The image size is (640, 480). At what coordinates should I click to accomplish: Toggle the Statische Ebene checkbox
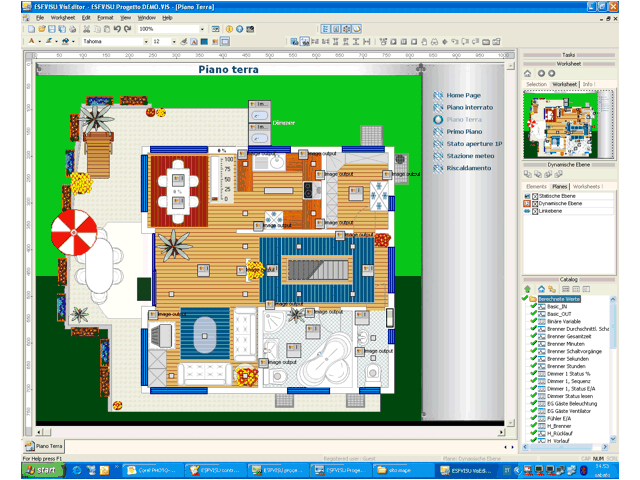click(x=535, y=196)
